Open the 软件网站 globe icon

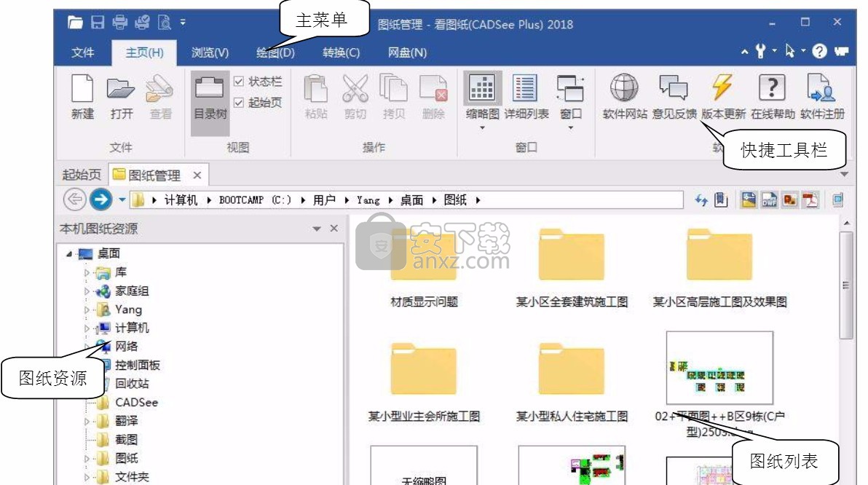coord(624,88)
